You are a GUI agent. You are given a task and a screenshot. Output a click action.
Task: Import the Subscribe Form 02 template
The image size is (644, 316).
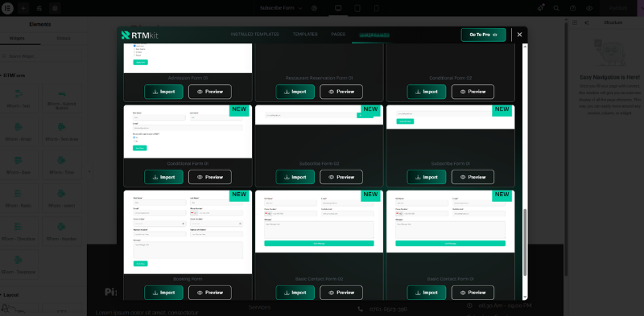click(295, 177)
